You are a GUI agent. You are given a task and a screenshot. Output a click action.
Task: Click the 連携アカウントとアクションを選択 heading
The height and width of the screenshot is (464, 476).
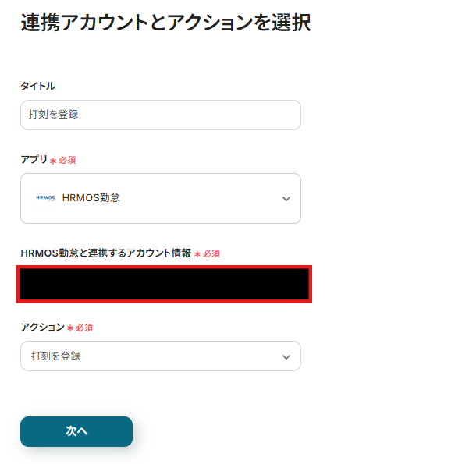(165, 23)
